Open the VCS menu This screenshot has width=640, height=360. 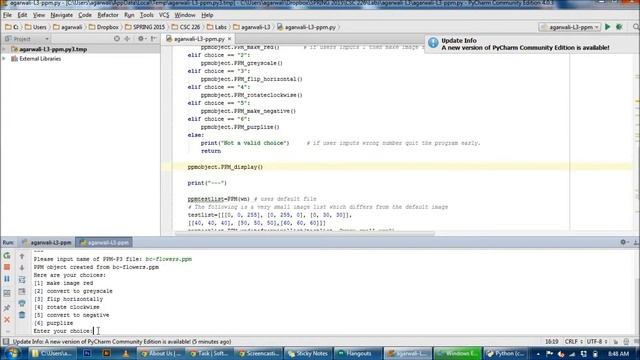(x=164, y=15)
